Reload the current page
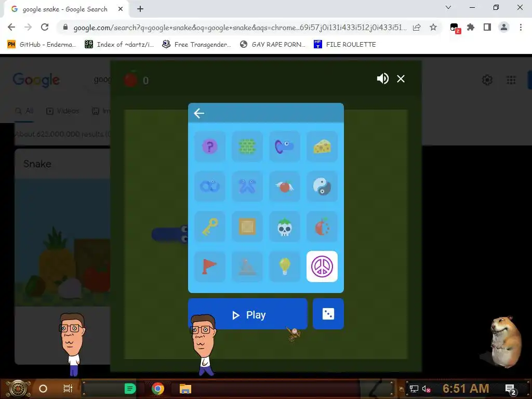Screen dimensions: 532x399 pos(45,27)
